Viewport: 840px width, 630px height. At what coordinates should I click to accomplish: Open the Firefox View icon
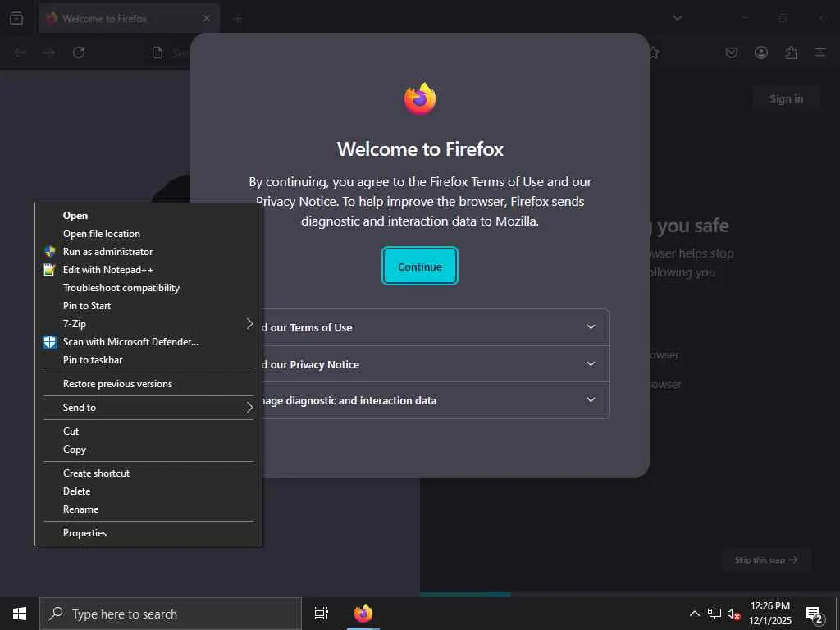(16, 18)
